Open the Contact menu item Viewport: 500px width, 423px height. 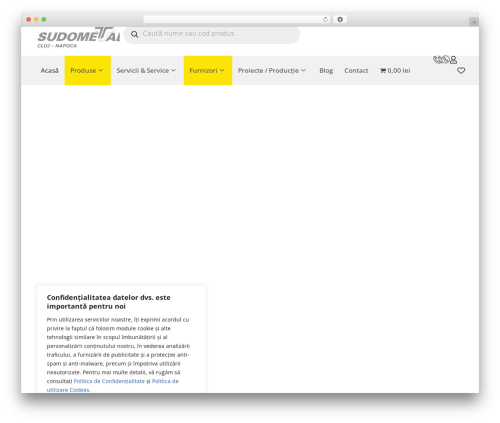(x=356, y=71)
